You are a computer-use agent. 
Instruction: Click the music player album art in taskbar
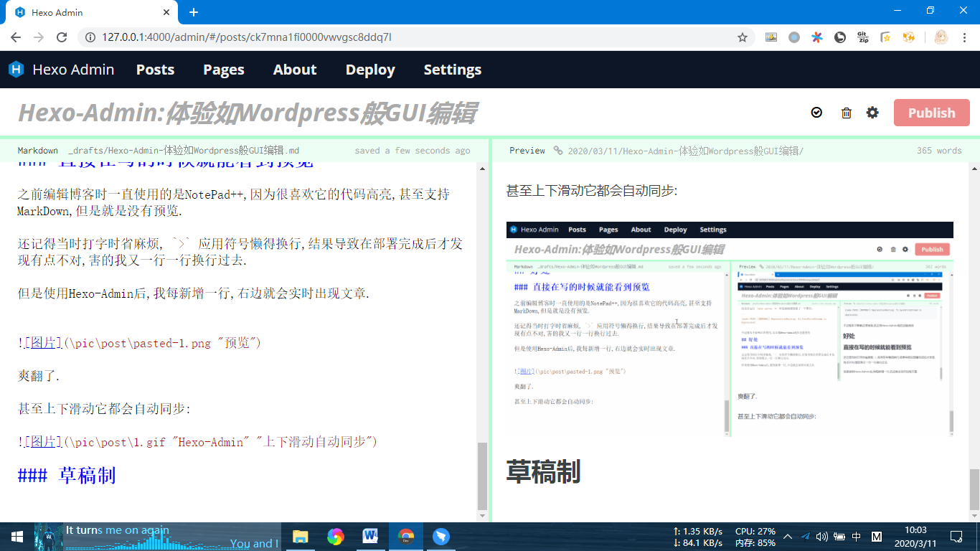coord(49,537)
